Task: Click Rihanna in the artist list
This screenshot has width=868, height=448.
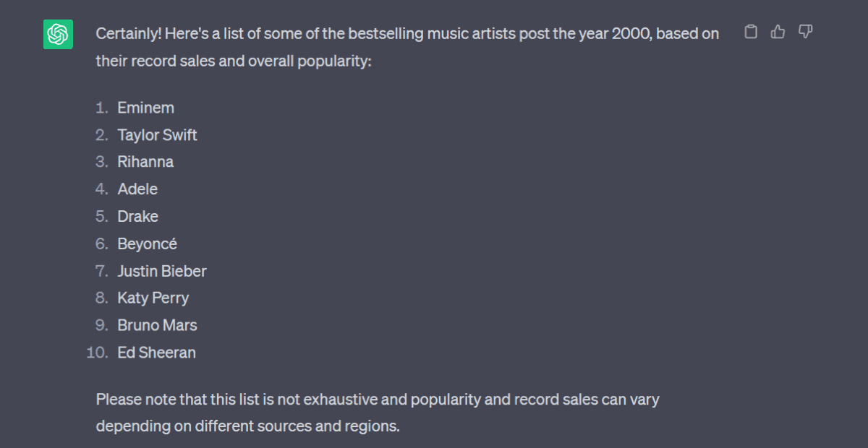Action: 145,162
